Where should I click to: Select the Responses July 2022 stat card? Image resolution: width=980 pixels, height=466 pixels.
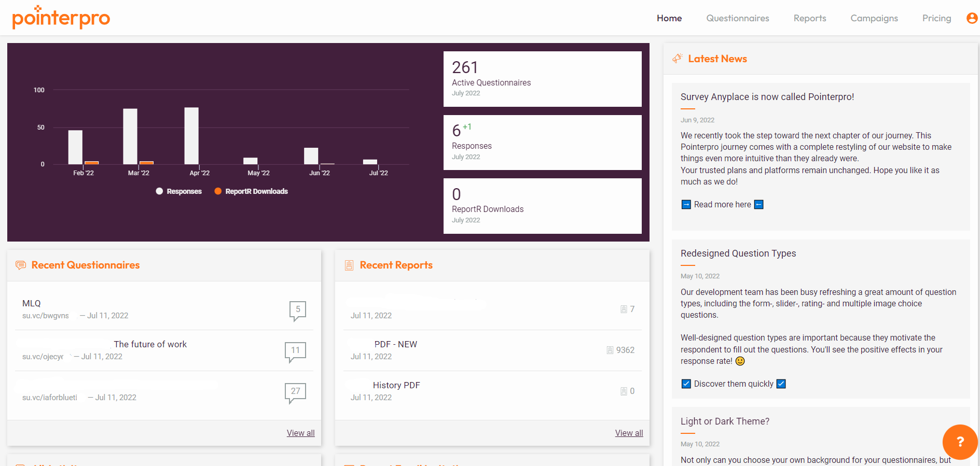(542, 143)
